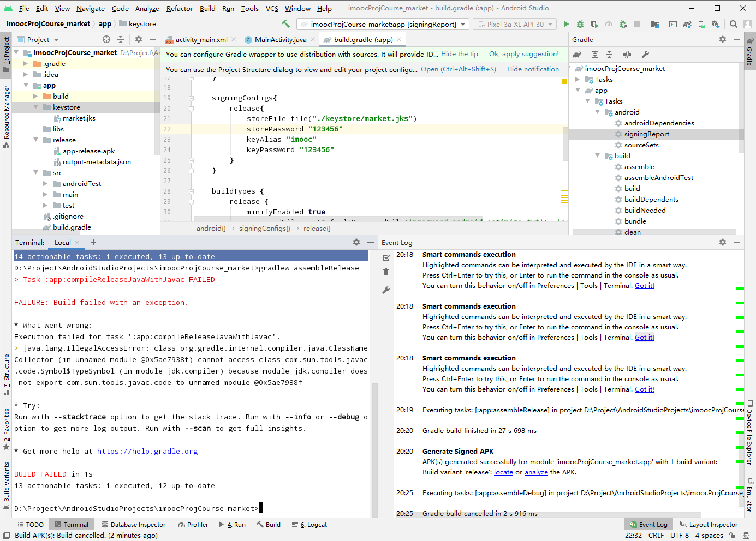756x541 pixels.
Task: Collapse the keystore folder
Action: 35,107
